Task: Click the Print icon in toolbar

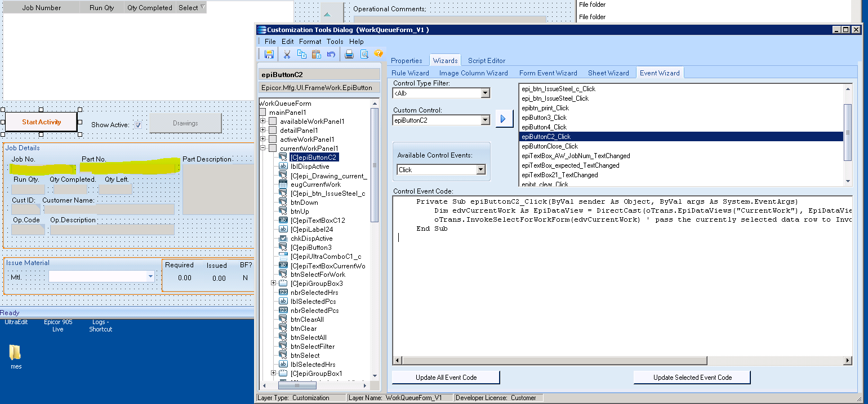Action: tap(349, 54)
